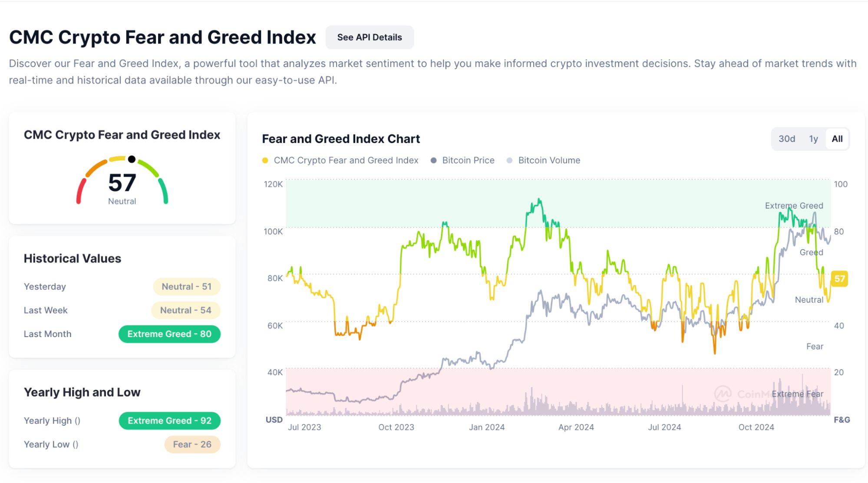This screenshot has width=868, height=483.
Task: Click the light gray Bitcoin Volume legend dot
Action: click(510, 160)
